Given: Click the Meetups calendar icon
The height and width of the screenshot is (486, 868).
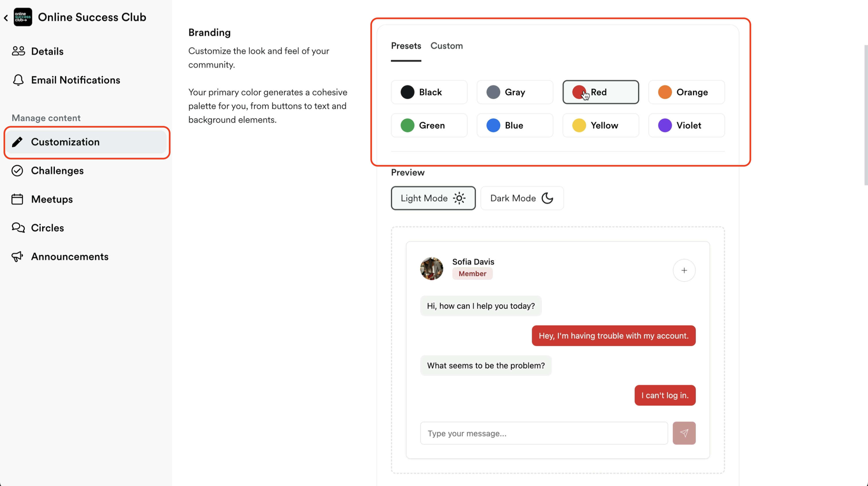Looking at the screenshot, I should [x=17, y=199].
